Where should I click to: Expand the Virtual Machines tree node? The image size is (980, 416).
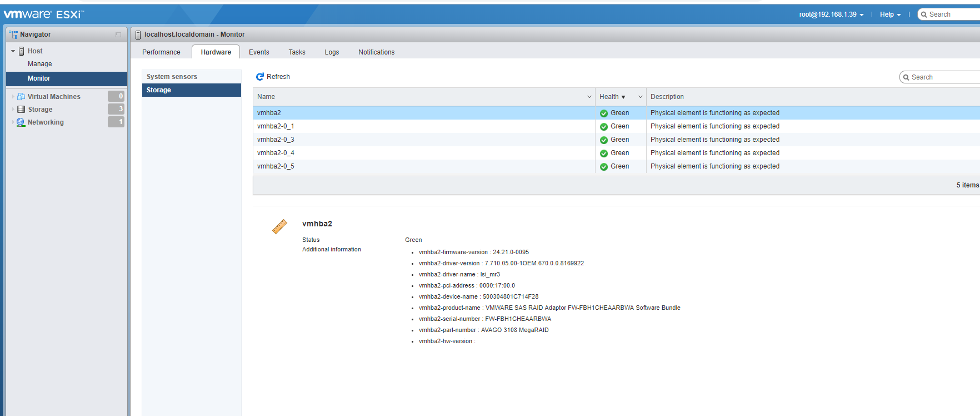click(13, 97)
